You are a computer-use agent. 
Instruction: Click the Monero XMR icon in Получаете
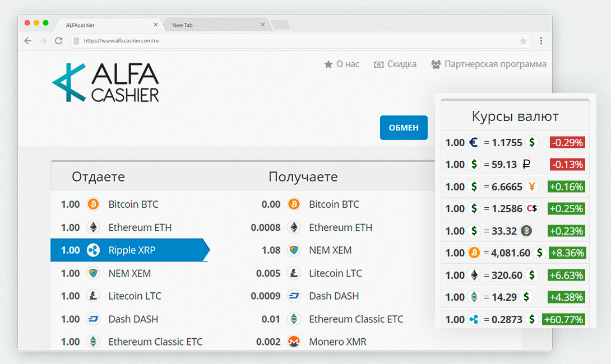[294, 342]
